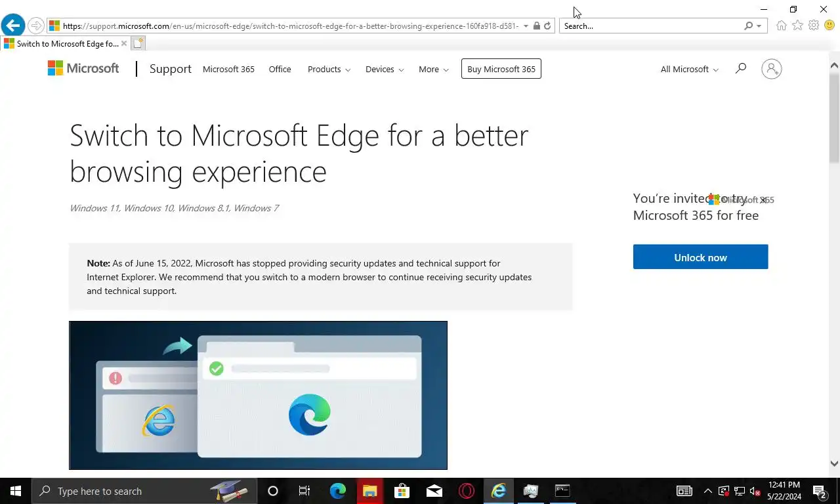Launch Opera browser from taskbar
This screenshot has width=840, height=504.
pyautogui.click(x=466, y=491)
